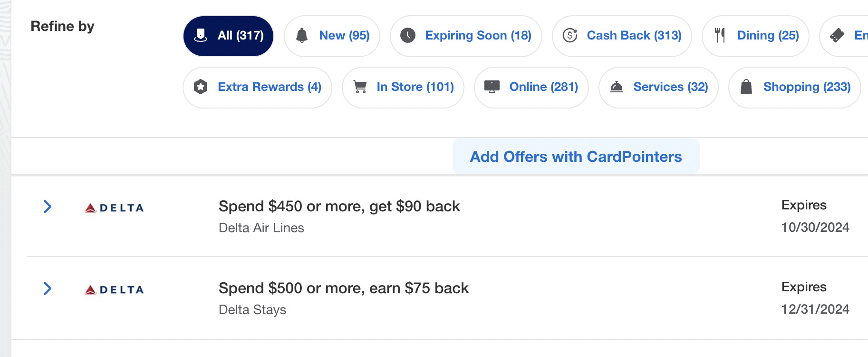Screen dimensions: 868x357
Task: Click the clock icon for Expiring Soon
Action: pyautogui.click(x=408, y=36)
